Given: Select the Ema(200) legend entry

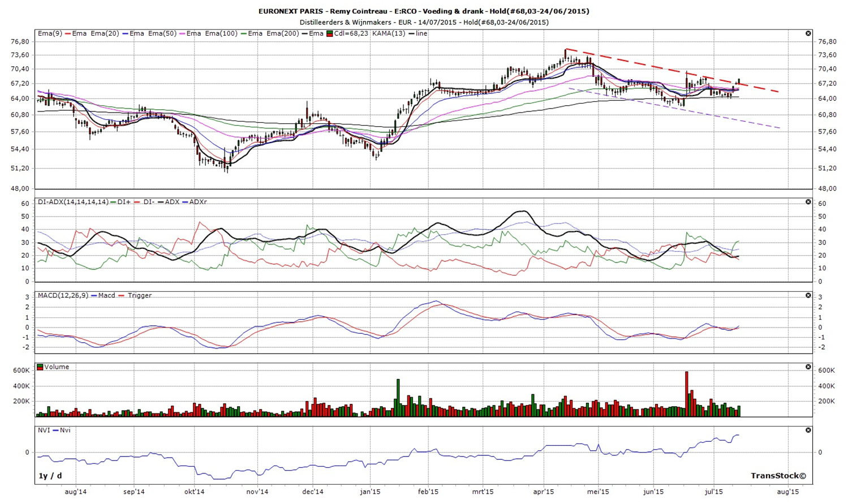Looking at the screenshot, I should pyautogui.click(x=283, y=34).
